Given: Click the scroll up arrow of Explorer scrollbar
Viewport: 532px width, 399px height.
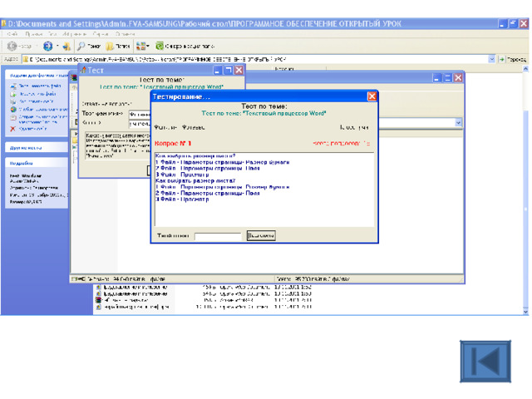Looking at the screenshot, I should 525,69.
